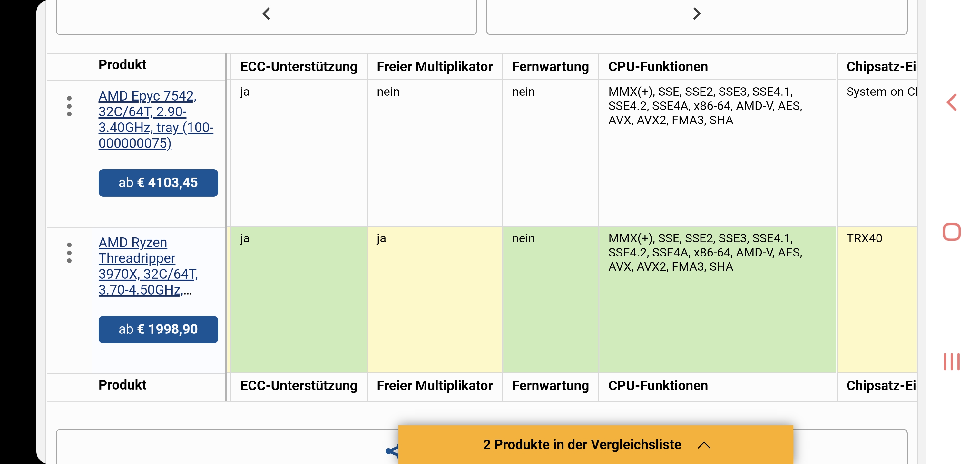The image size is (980, 464).
Task: Expand the Vergleichsliste chevron arrow
Action: tap(704, 445)
